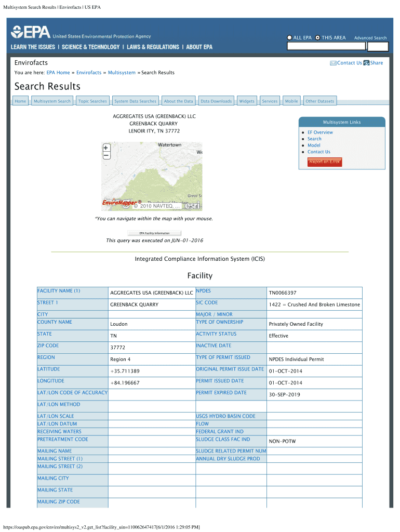
Task: Switch to Multisystem Search tab
Action: click(52, 101)
